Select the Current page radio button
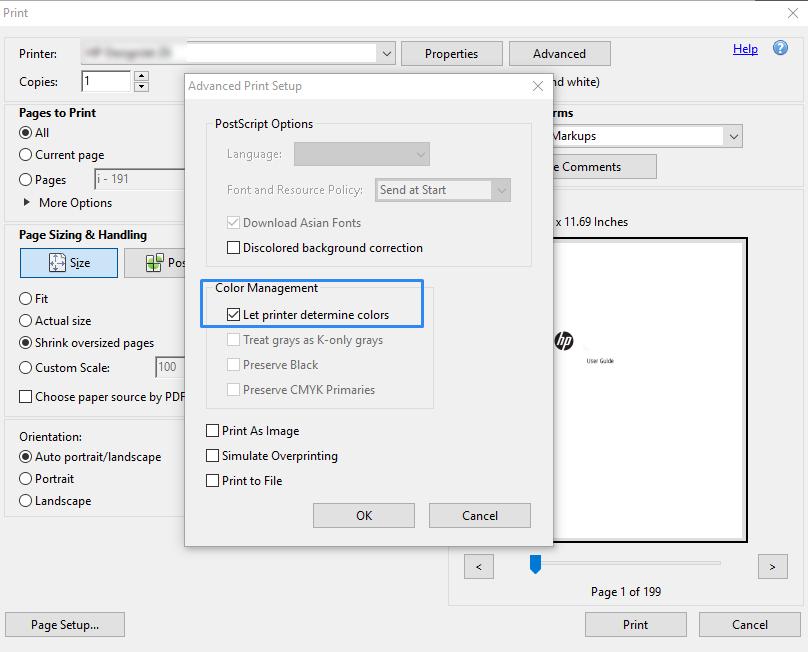This screenshot has height=652, width=808. [25, 155]
